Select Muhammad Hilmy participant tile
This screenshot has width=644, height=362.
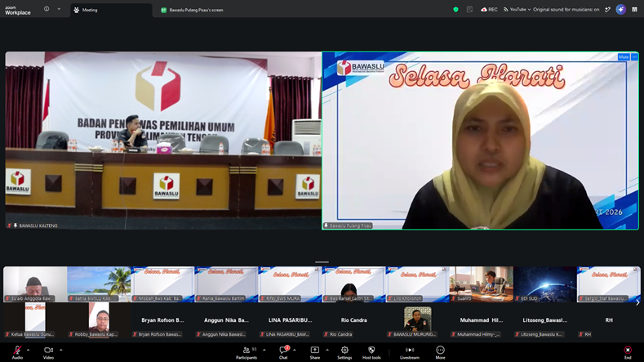click(x=481, y=320)
